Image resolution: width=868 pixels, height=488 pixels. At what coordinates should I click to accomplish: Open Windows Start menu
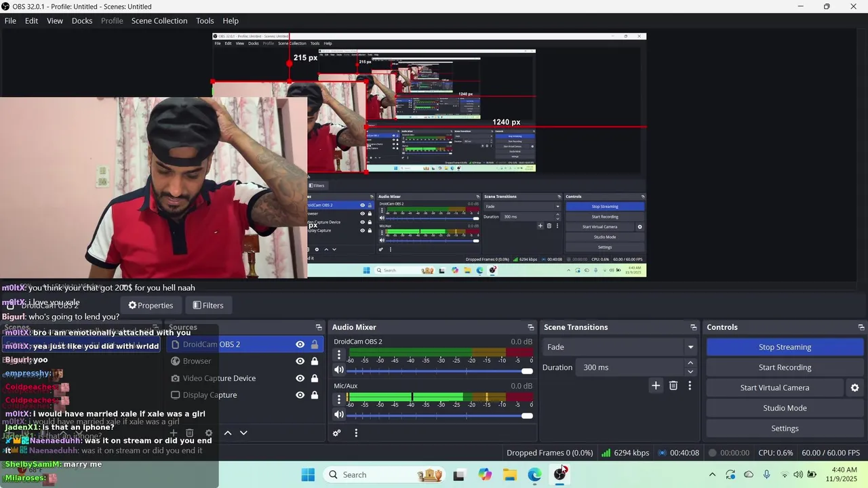point(308,474)
